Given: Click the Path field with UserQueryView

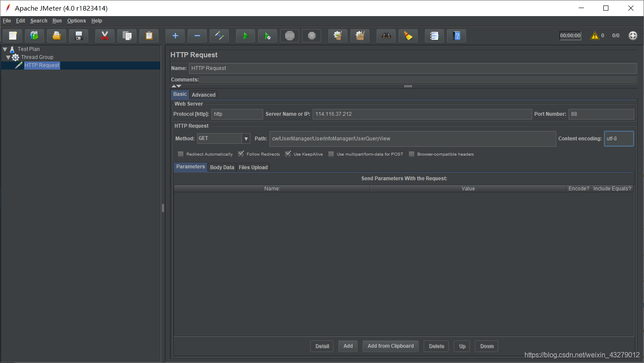Looking at the screenshot, I should tap(413, 139).
